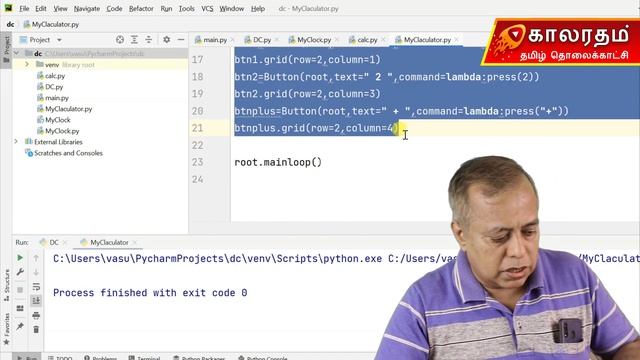
Task: Open the VCS menu
Action: tap(207, 8)
